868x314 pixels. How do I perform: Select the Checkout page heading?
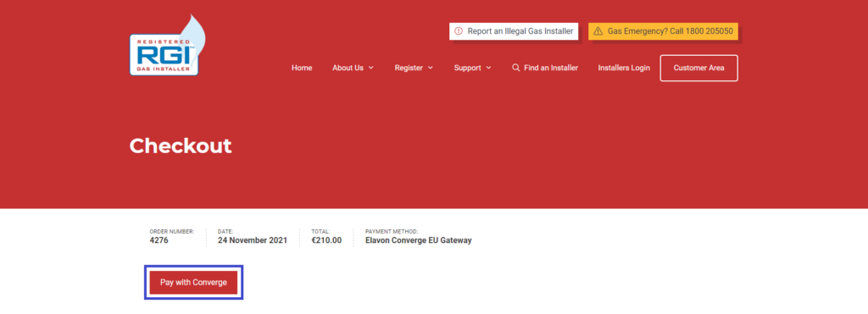coord(181,146)
